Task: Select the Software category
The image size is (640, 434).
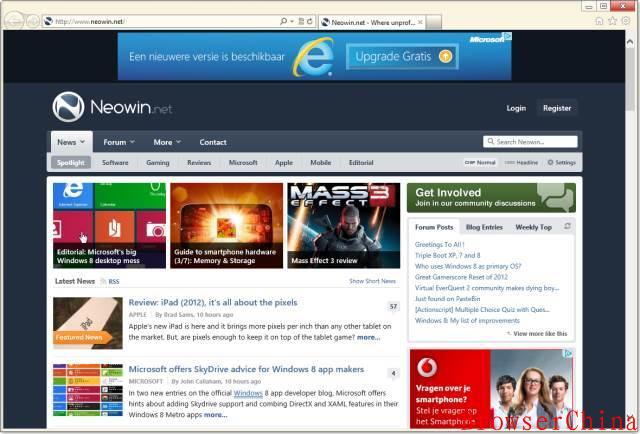Action: point(115,162)
